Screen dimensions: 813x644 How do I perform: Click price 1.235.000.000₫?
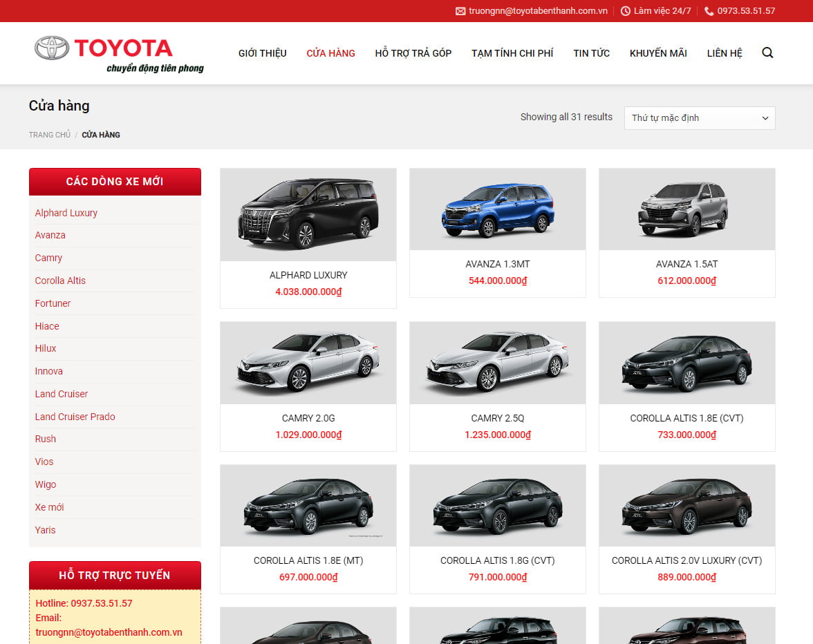click(x=497, y=435)
